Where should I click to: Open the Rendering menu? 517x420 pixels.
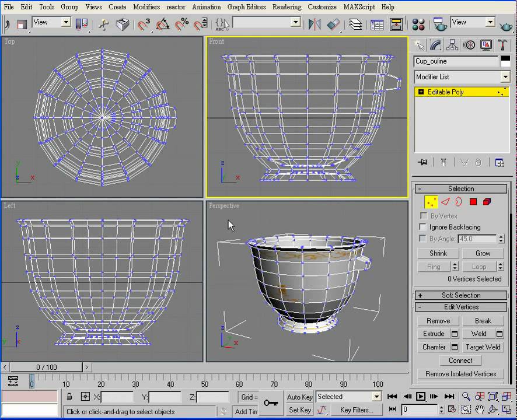tap(287, 6)
